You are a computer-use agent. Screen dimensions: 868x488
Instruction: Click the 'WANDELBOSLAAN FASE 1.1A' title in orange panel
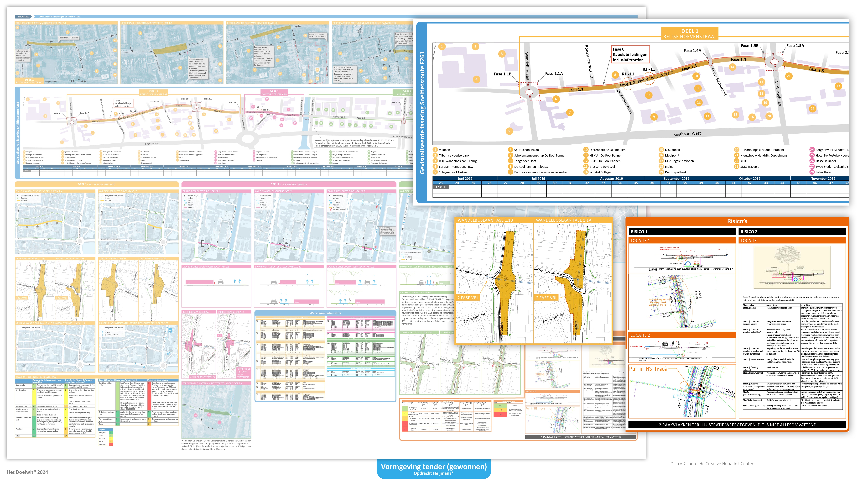tap(563, 220)
